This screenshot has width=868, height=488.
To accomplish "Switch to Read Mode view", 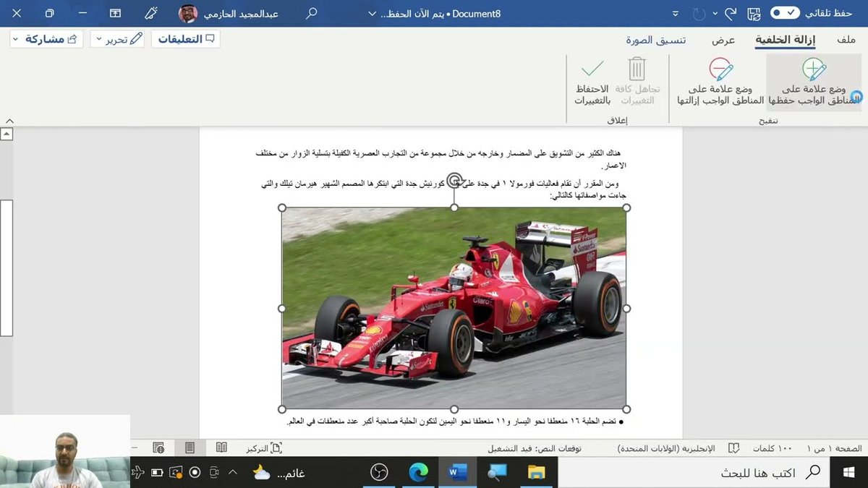I will coord(221,448).
